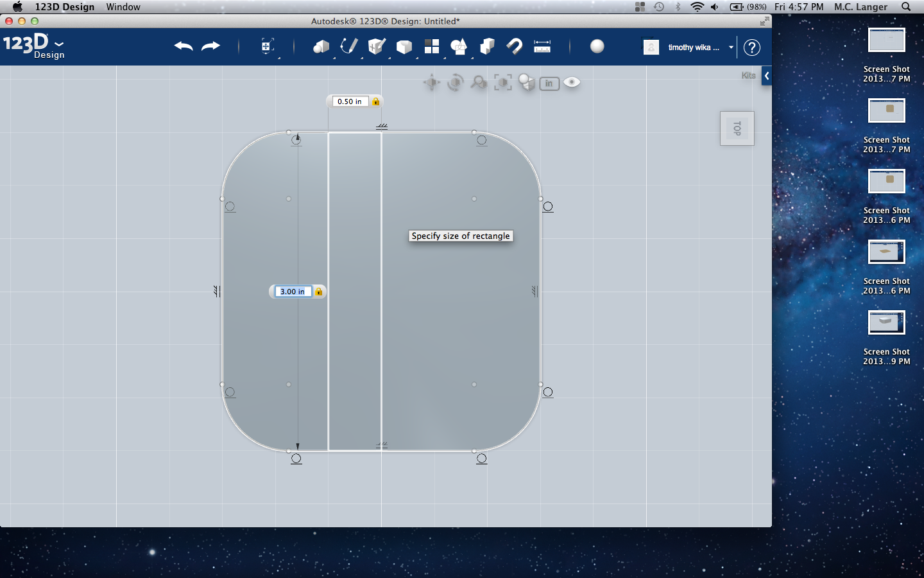This screenshot has width=924, height=578.
Task: Open the 123D Design application menu
Action: (65, 6)
